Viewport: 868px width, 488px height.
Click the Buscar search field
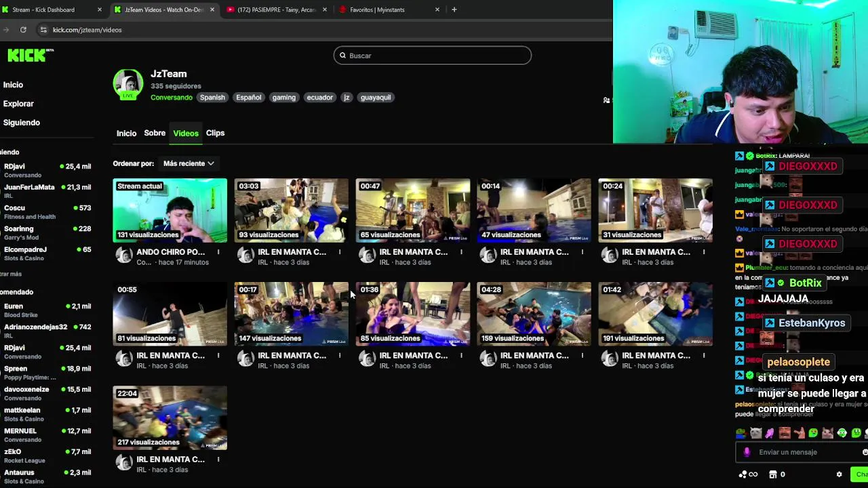pyautogui.click(x=433, y=56)
